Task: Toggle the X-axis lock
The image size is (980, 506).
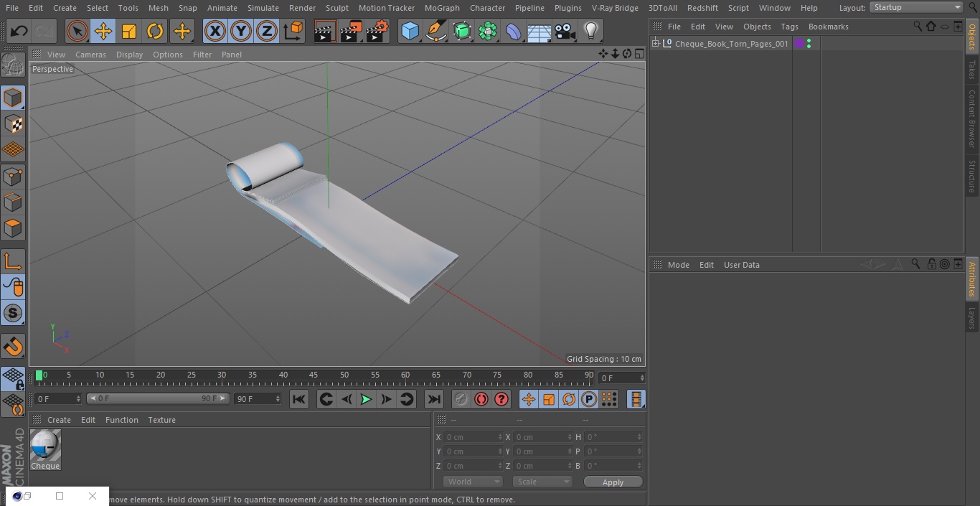Action: [215, 31]
